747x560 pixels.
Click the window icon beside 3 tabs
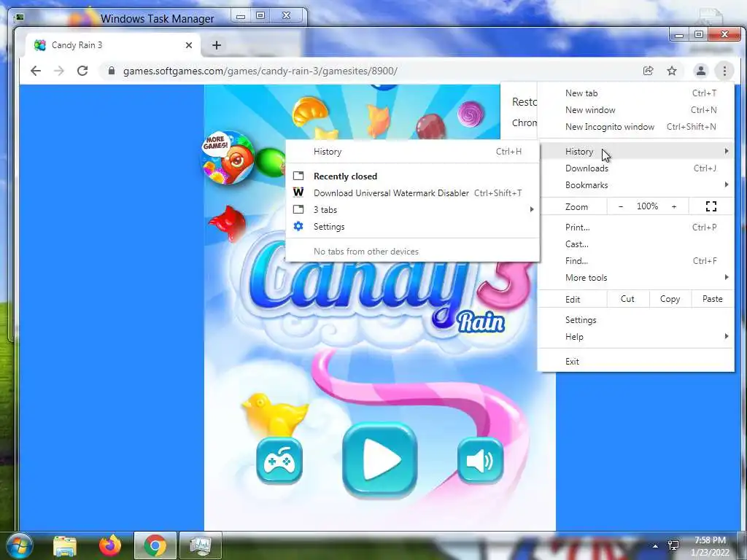click(298, 209)
